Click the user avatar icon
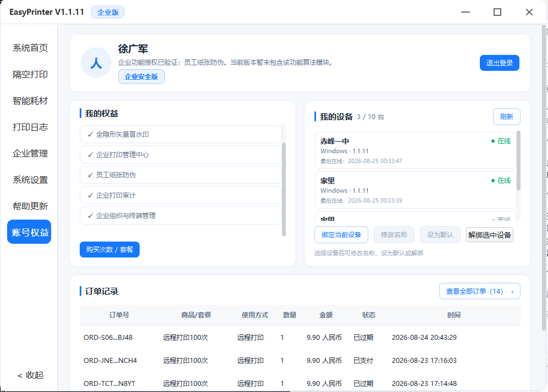548x392 pixels. [96, 63]
